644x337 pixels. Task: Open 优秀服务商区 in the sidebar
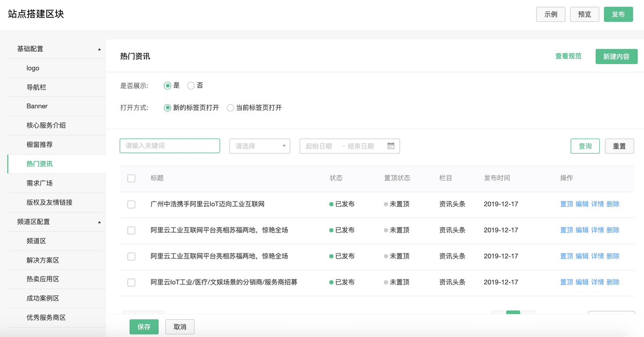[56, 318]
